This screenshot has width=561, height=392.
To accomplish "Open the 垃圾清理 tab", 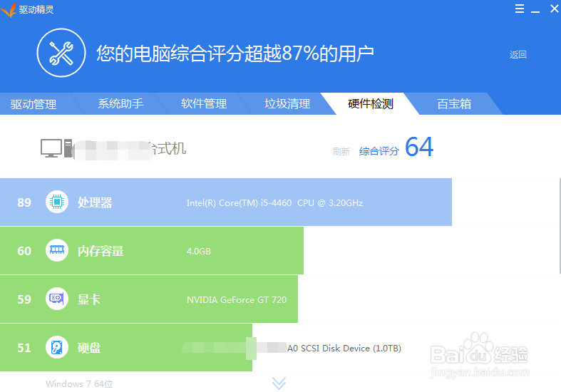I will pos(287,104).
